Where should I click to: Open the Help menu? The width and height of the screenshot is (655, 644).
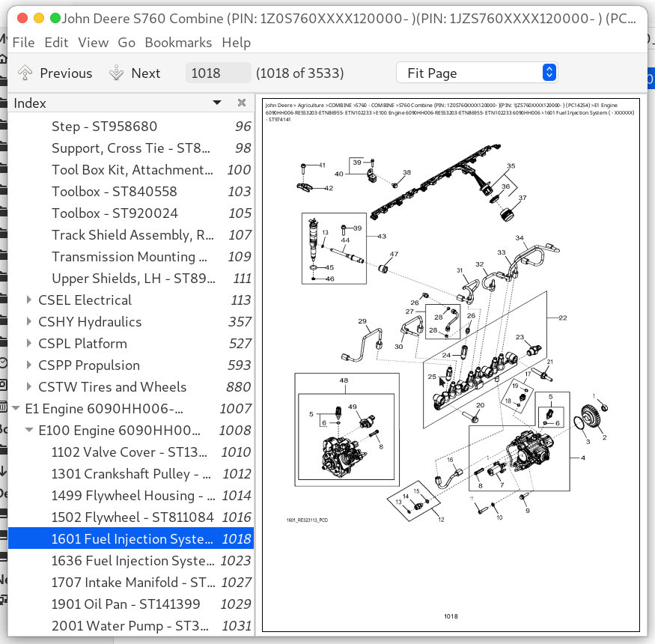pyautogui.click(x=237, y=42)
